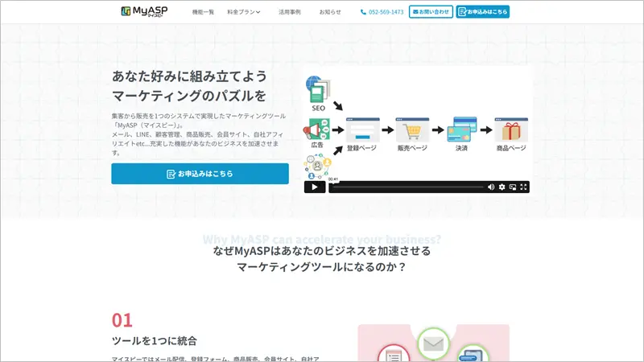Expand the 料金プラン dropdown menu

click(x=244, y=12)
